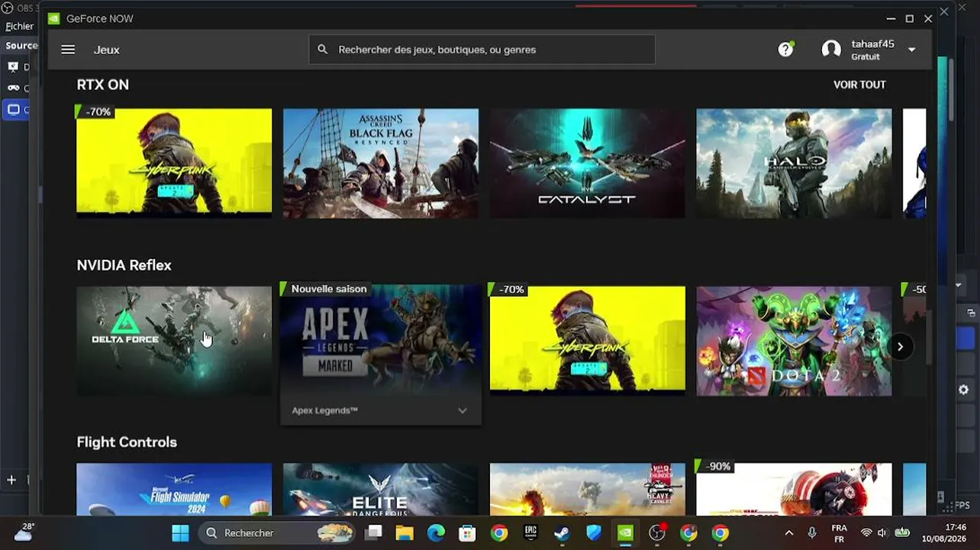
Task: Click the GeForce NOW logo in title bar
Action: 53,18
